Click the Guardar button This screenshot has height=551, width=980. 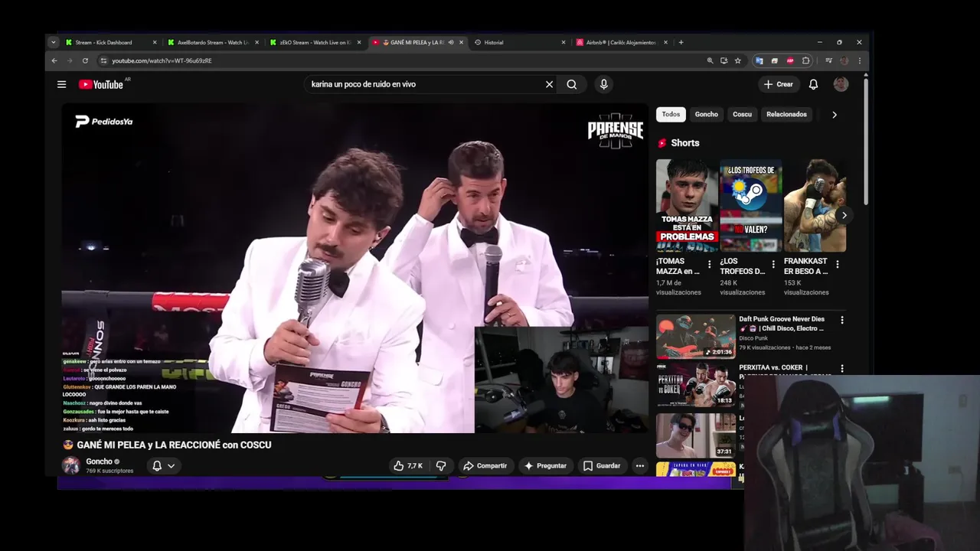coord(602,465)
